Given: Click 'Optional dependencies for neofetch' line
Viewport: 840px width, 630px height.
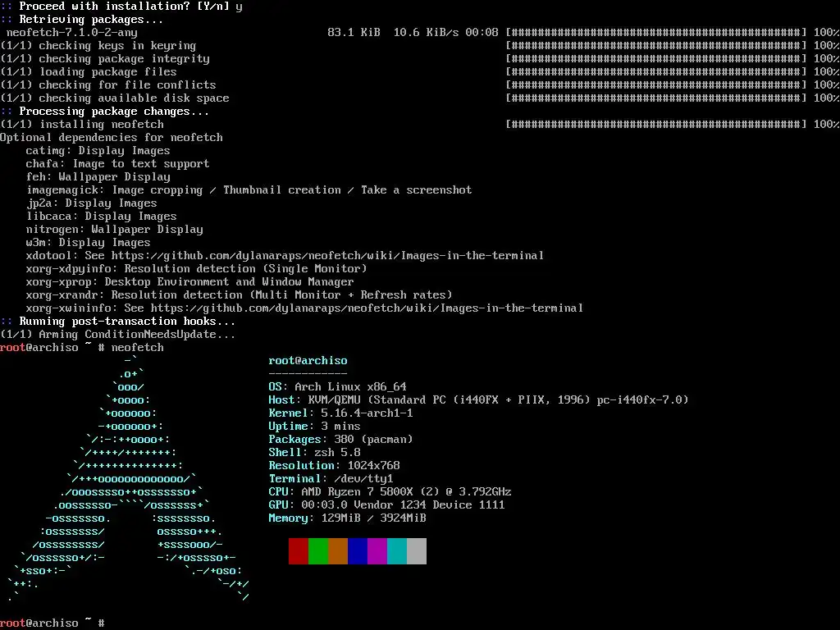Looking at the screenshot, I should click(112, 138).
